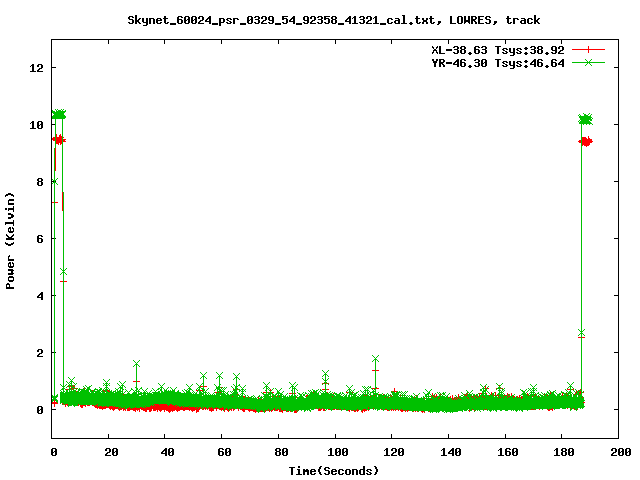
Task: Click the x-axis tick label 100
Action: pyautogui.click(x=338, y=452)
